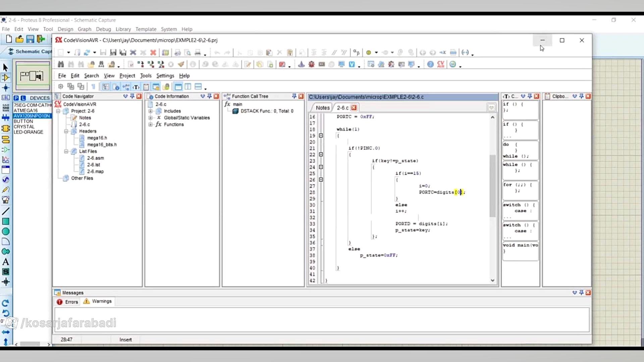Collapse the code fold at line 19

tap(321, 136)
